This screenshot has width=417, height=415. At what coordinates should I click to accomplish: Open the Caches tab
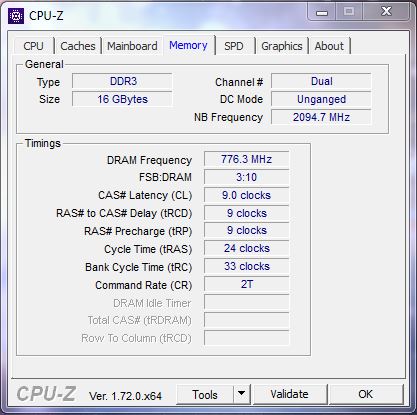click(78, 46)
